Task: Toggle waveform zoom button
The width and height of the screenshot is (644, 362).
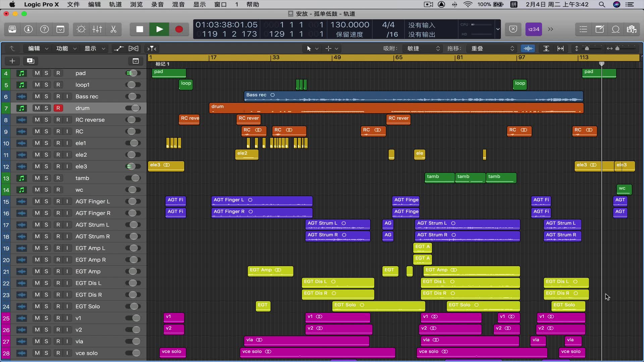Action: pos(528,48)
